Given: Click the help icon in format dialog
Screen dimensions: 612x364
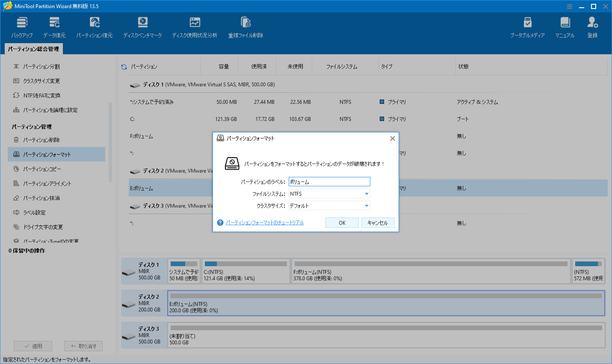Looking at the screenshot, I should [x=219, y=222].
